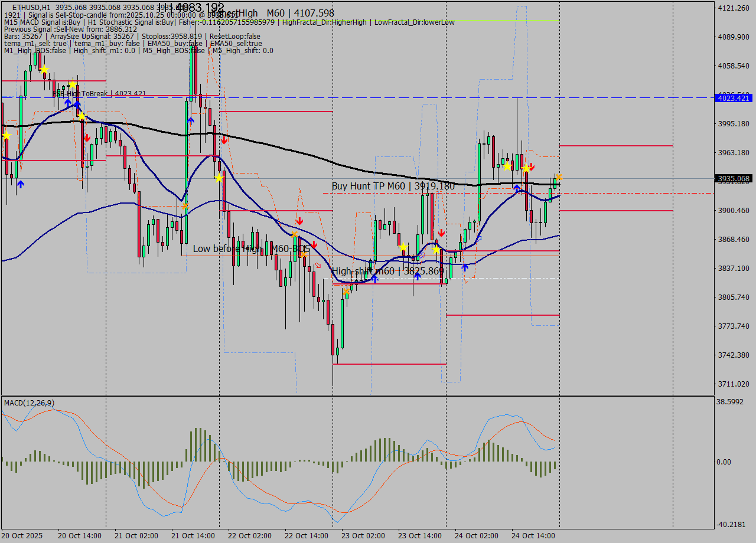Toggle the EMA50_sell:true flag in the info panel
The width and height of the screenshot is (756, 543).
(236, 43)
